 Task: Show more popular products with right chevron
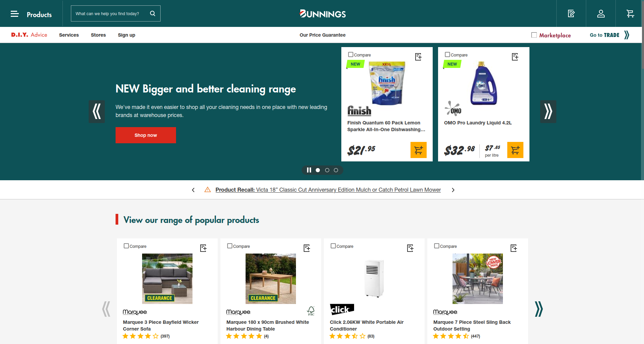pos(539,308)
